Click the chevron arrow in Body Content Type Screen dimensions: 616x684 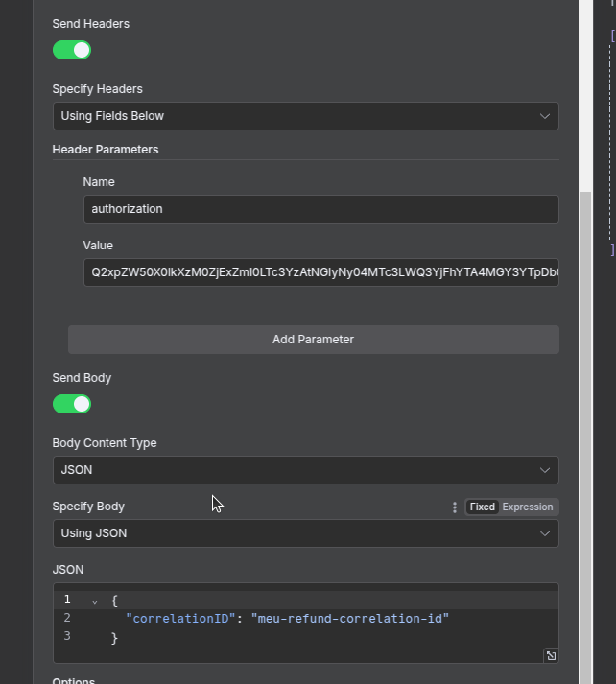(x=545, y=470)
